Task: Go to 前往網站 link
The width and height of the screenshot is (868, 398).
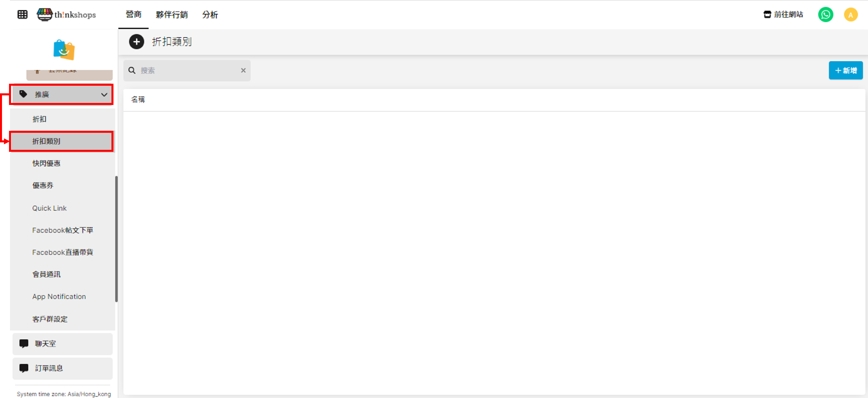Action: pos(783,14)
